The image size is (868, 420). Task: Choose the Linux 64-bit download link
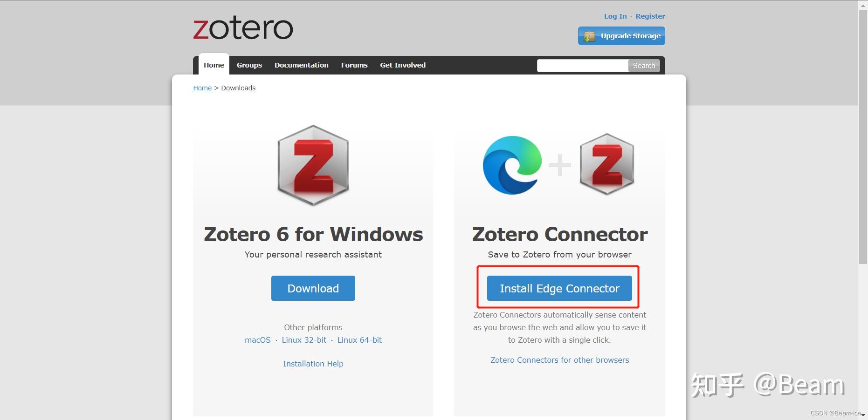coord(359,340)
